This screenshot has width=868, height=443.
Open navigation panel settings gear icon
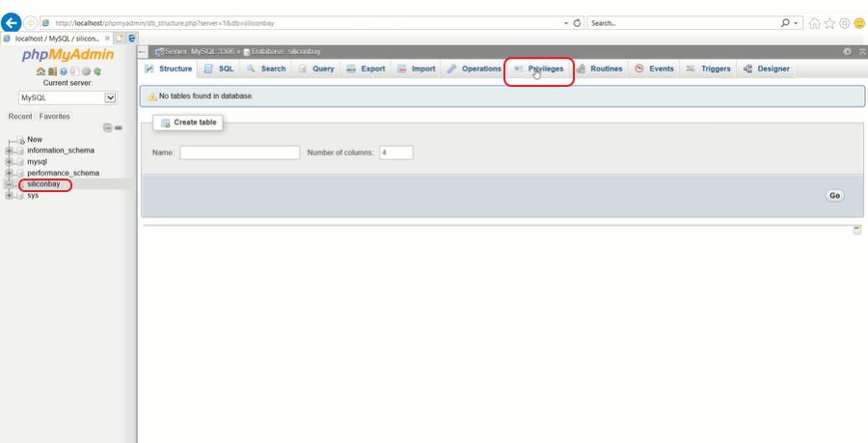[86, 71]
